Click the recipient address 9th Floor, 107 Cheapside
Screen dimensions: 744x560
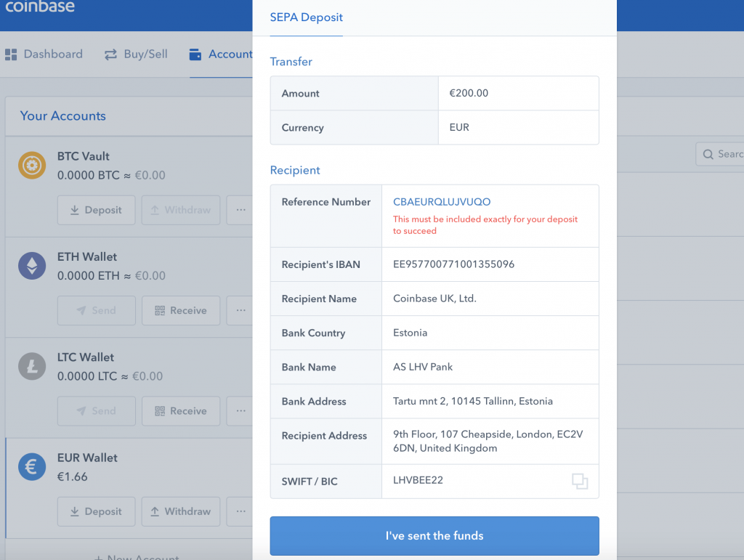point(488,441)
